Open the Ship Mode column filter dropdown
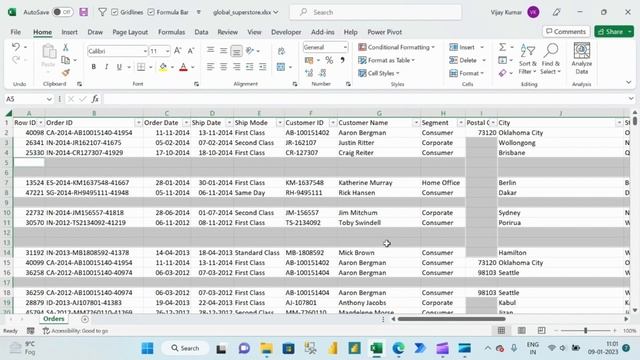 [x=280, y=123]
